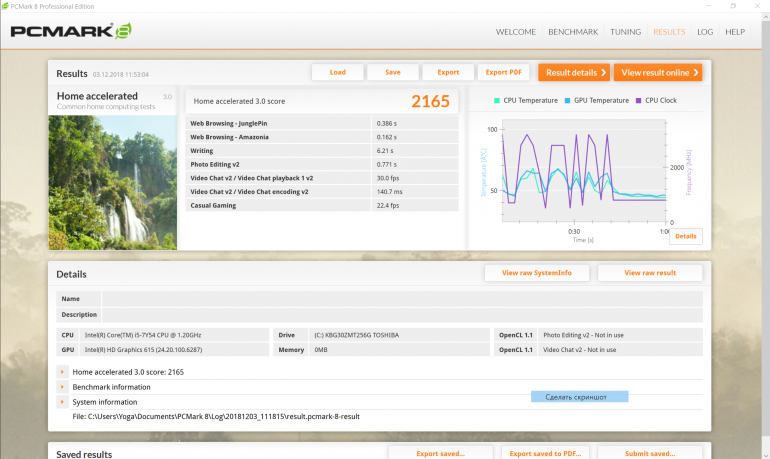Screen dimensions: 770x459
Task: Open the Log tab
Action: (705, 32)
